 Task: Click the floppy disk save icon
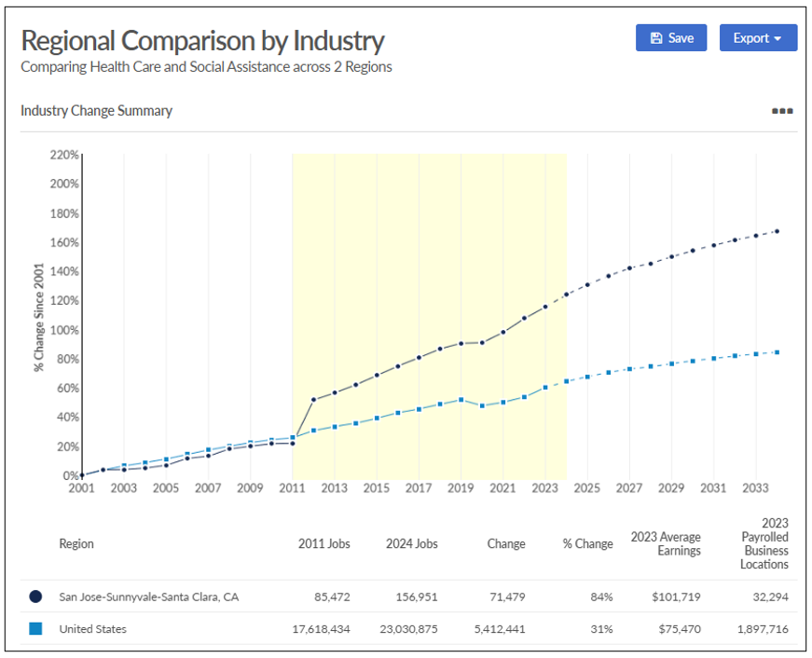[x=656, y=38]
